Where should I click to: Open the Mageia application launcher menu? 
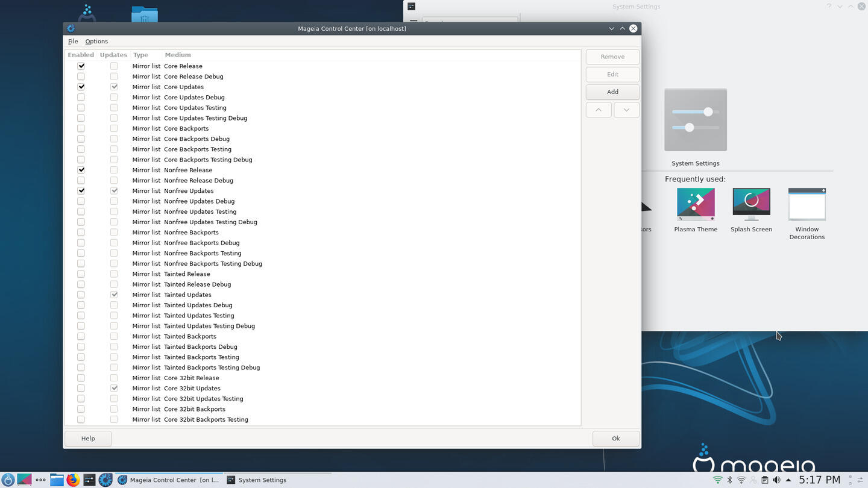(x=8, y=480)
